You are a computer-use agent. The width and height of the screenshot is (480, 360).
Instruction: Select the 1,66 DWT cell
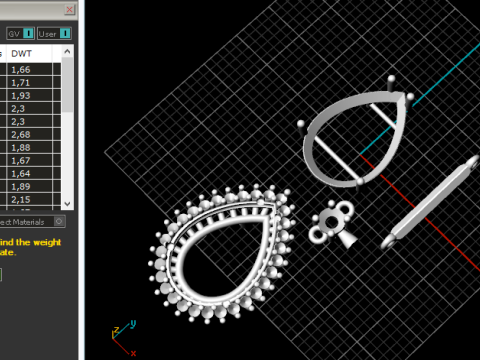point(29,70)
